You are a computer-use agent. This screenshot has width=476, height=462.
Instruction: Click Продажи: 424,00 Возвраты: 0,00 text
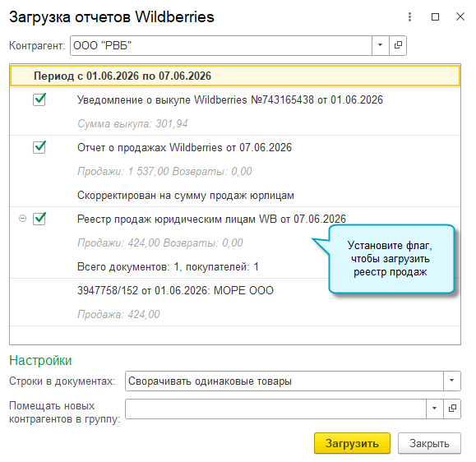pos(160,243)
